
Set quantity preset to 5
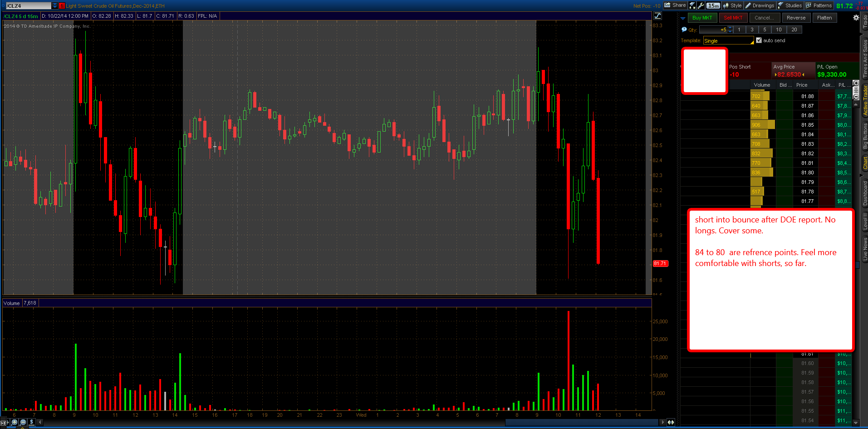point(765,30)
